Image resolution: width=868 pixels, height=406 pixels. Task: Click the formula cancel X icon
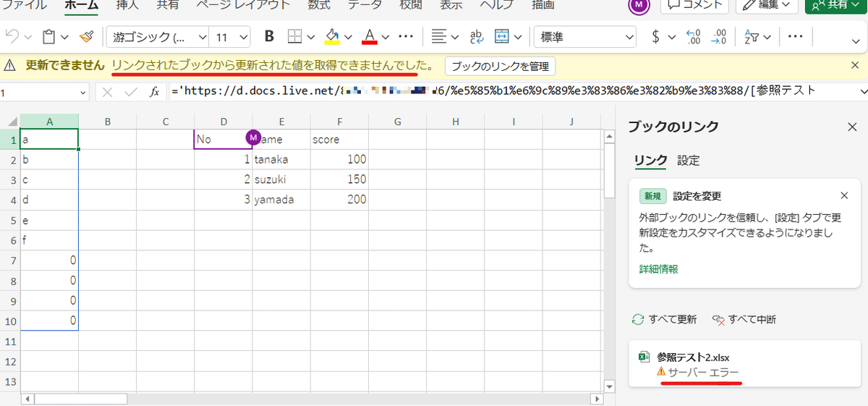tap(107, 92)
